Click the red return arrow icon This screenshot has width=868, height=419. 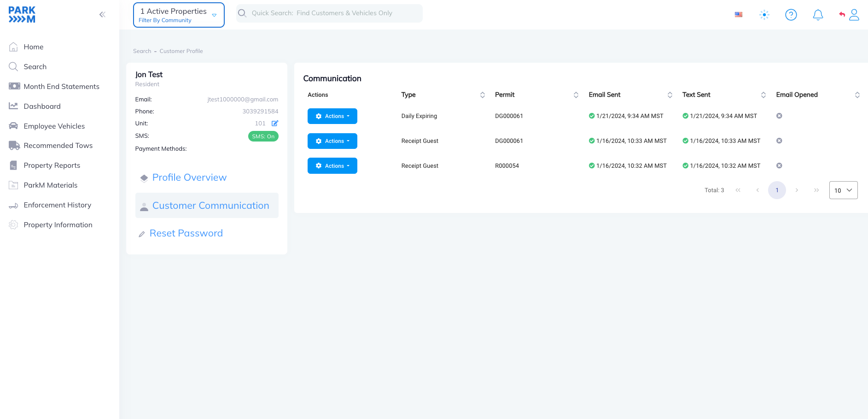[x=842, y=14]
